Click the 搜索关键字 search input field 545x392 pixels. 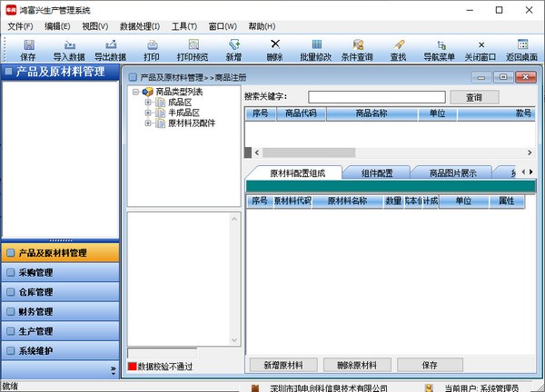coord(376,97)
